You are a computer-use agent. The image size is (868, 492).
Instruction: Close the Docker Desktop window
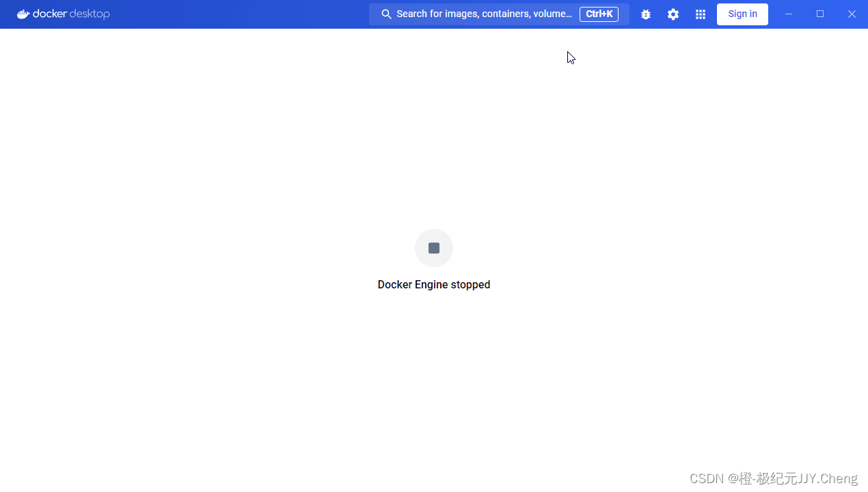(852, 14)
